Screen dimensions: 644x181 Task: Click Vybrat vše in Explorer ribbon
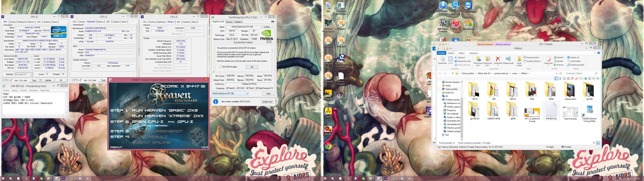click(573, 57)
